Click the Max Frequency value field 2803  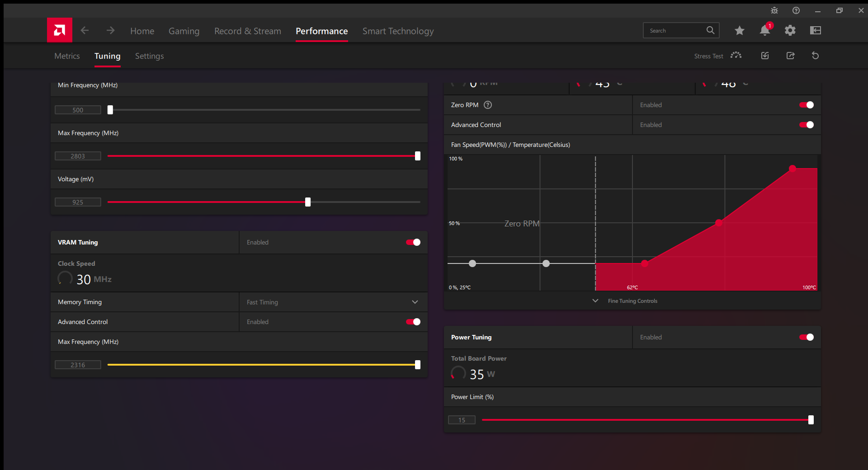[78, 156]
